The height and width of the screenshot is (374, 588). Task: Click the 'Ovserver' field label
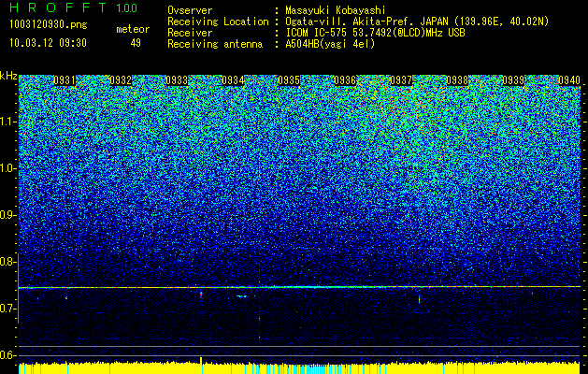click(x=190, y=10)
